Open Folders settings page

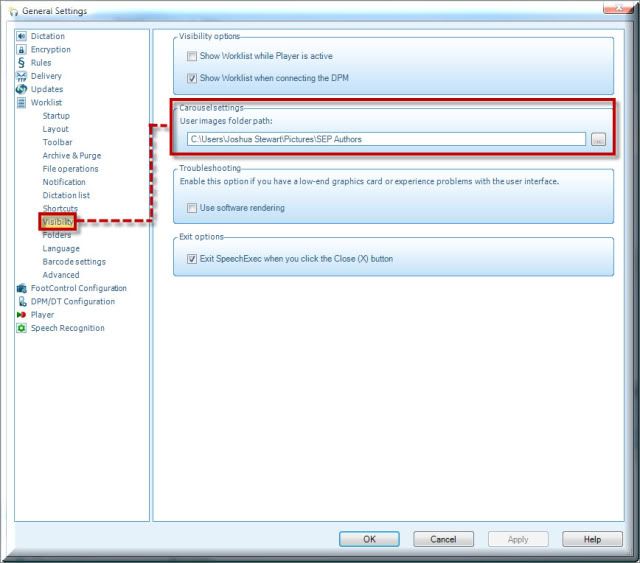57,235
